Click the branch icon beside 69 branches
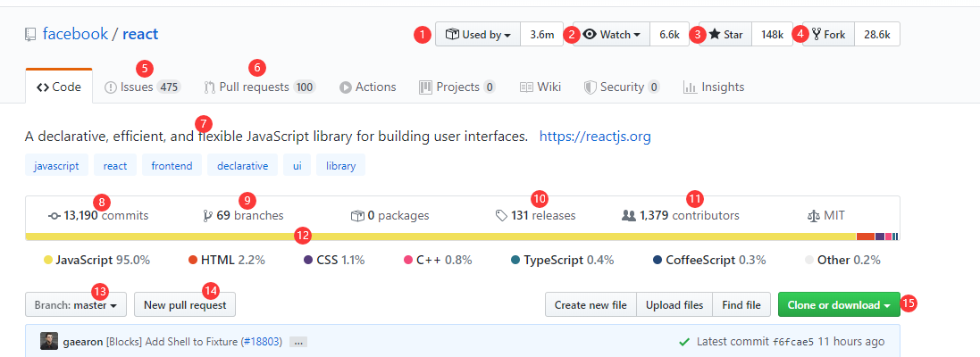 tap(208, 216)
